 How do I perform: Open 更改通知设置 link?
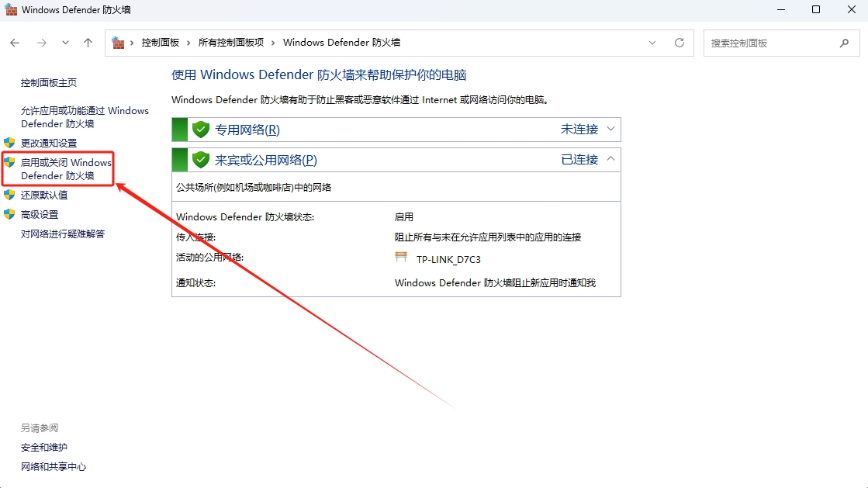[49, 143]
